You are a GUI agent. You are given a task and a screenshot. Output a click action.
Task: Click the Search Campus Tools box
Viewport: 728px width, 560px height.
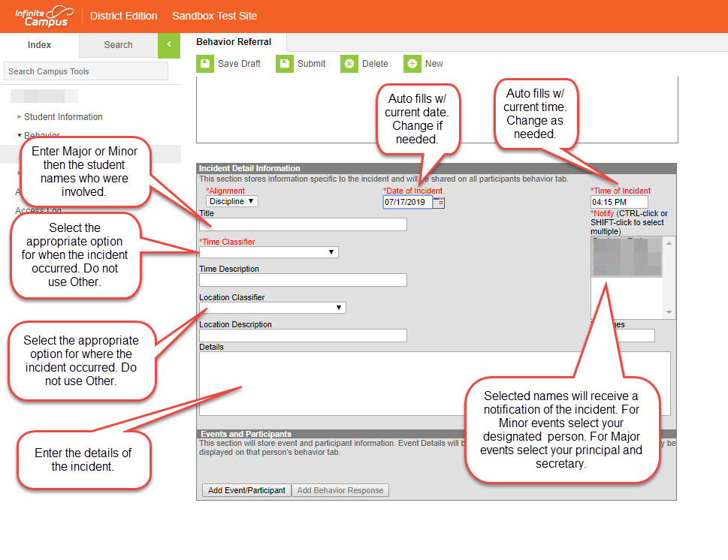click(x=86, y=71)
